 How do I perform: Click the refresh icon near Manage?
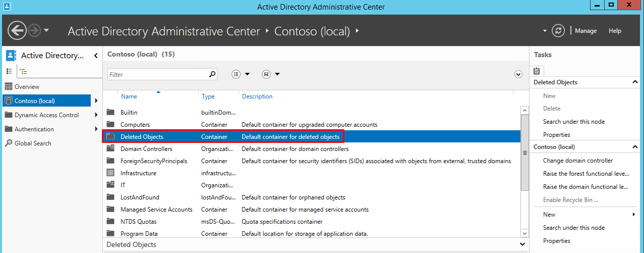tap(558, 31)
